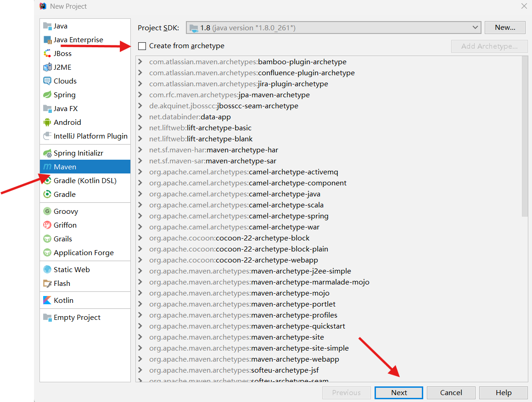Select camel-archetype-activemq row

coord(329,172)
